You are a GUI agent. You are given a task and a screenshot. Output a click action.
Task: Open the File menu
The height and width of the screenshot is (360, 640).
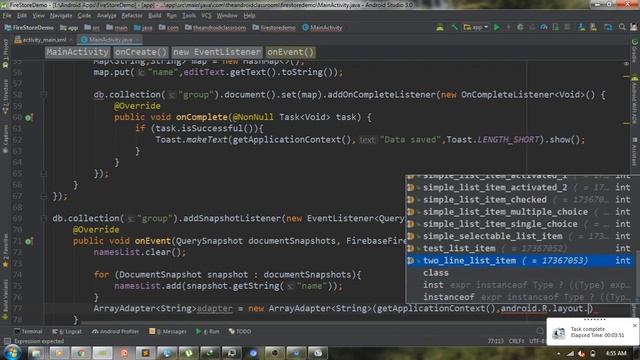point(7,16)
